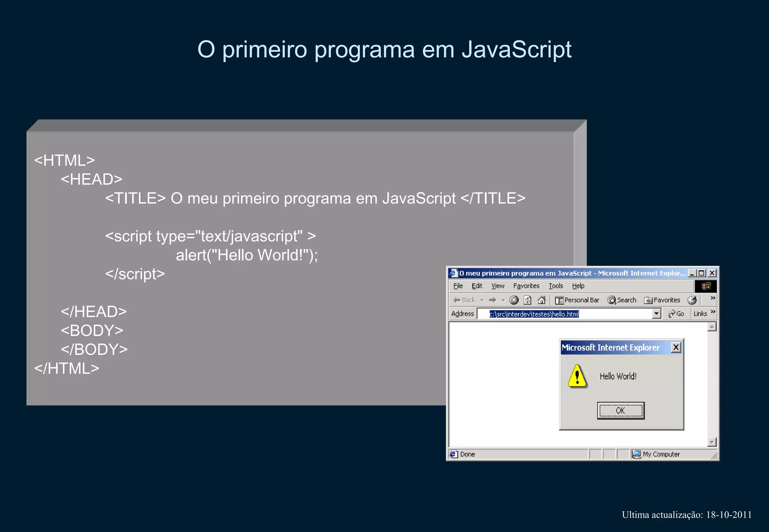Click the Back arrow in Internet Explorer

(x=464, y=300)
